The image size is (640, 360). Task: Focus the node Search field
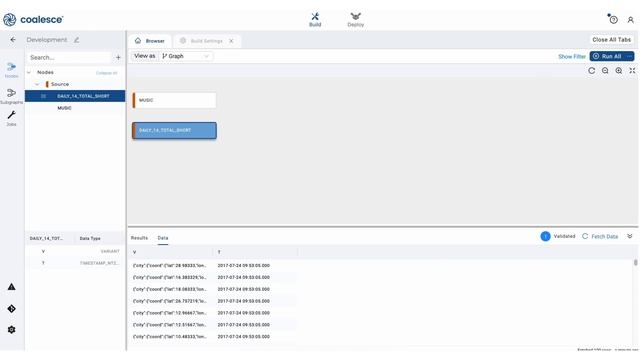[x=69, y=58]
